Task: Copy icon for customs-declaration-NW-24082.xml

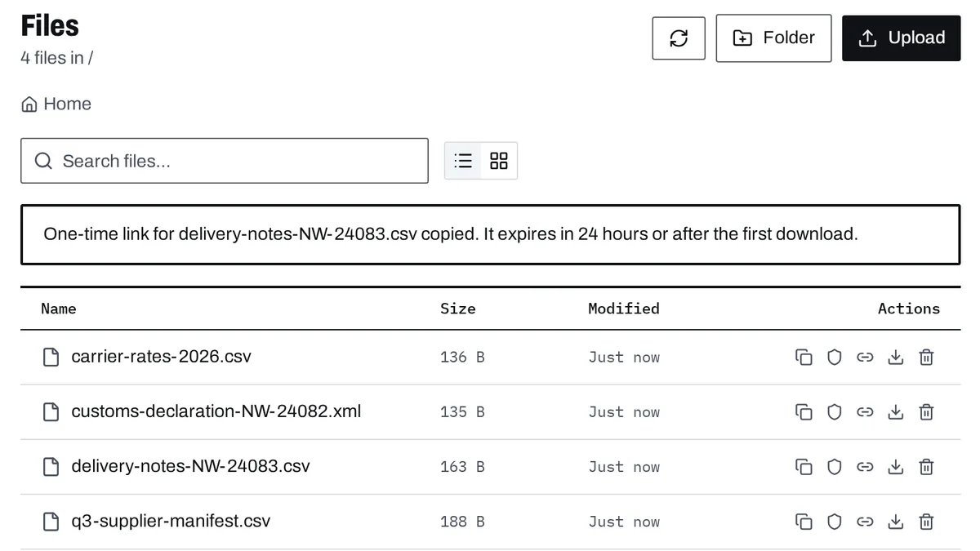Action: 804,411
